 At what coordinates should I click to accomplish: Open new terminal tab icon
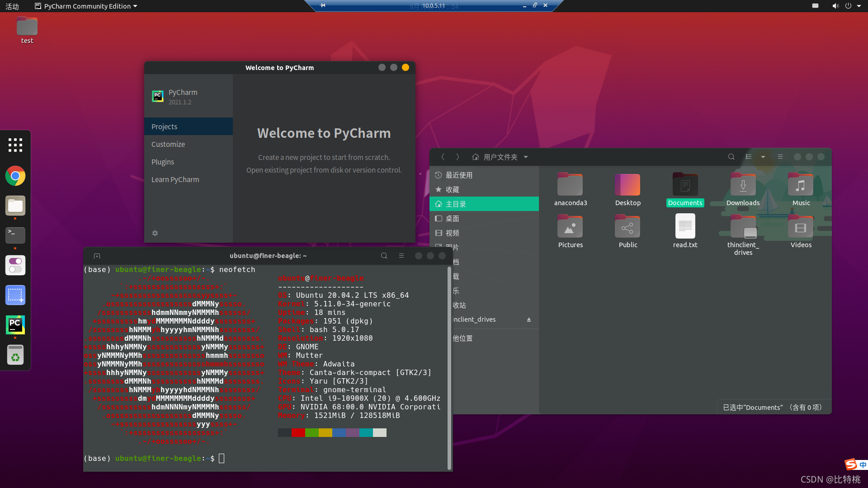coord(97,256)
